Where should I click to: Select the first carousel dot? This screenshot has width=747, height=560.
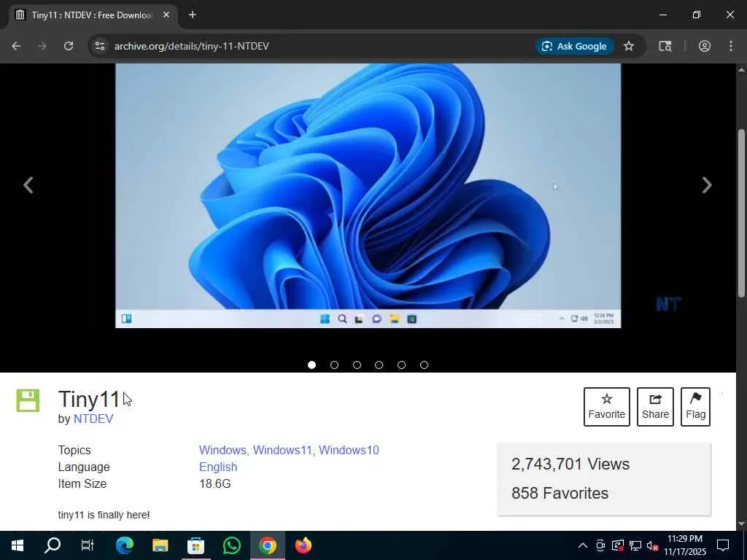(x=311, y=365)
